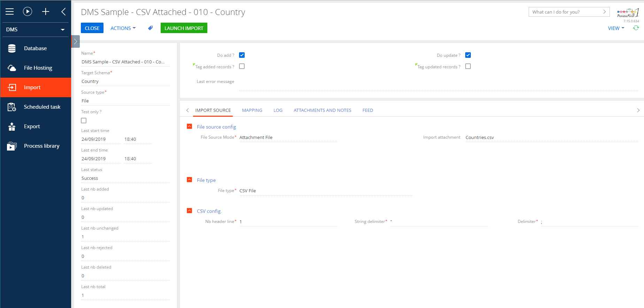The height and width of the screenshot is (308, 644).
Task: Open the hamburger navigation menu
Action: pos(10,11)
